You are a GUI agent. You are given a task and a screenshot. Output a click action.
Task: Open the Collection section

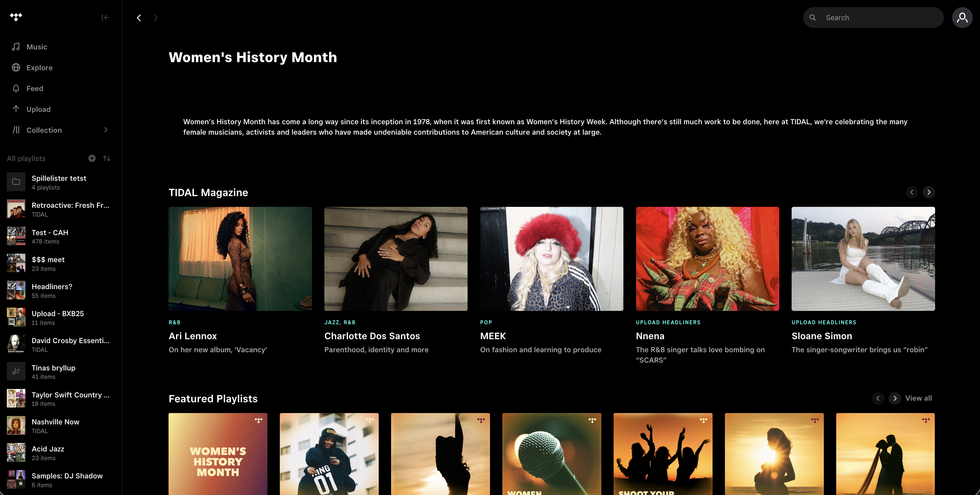click(44, 130)
